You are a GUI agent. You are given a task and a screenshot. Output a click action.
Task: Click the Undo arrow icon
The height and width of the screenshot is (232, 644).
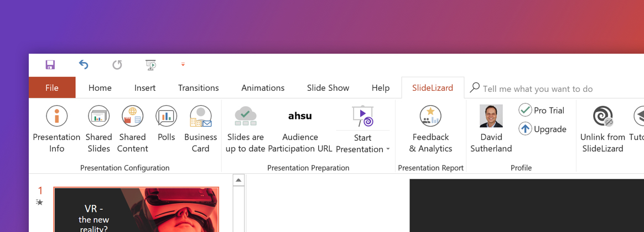click(84, 65)
